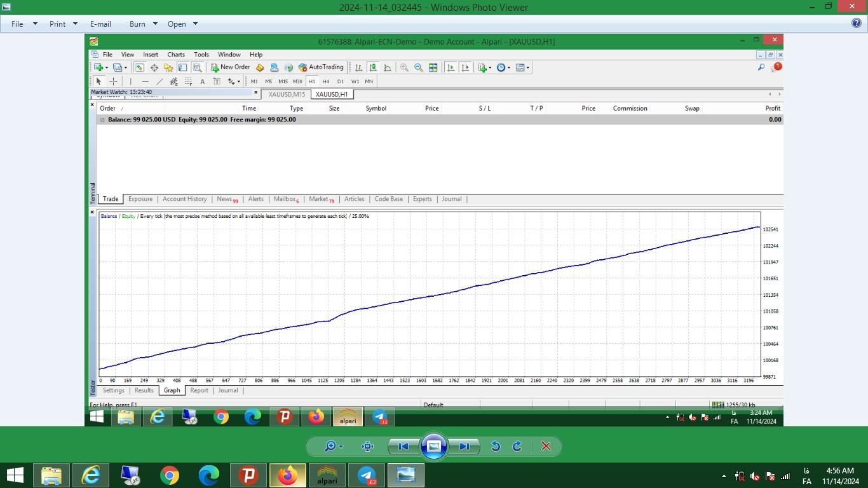Select the Cursor arrow tool
Screen dimensions: 868x488
98,81
